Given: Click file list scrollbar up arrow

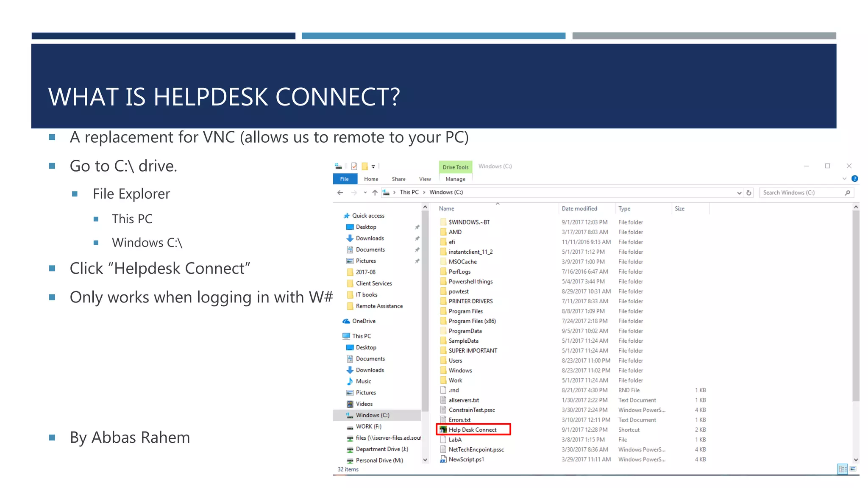Looking at the screenshot, I should tap(856, 207).
